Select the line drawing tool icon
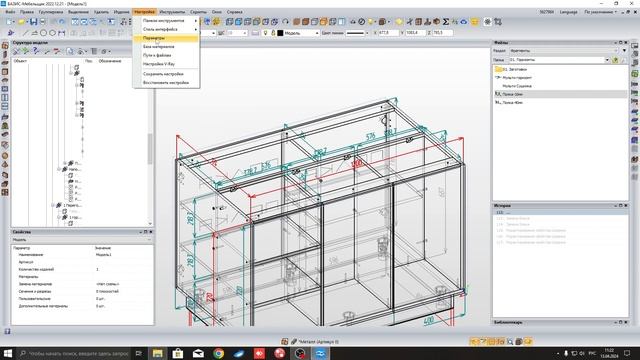The image size is (640, 360). point(25,33)
